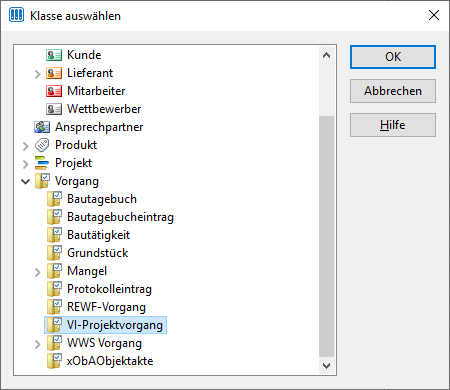Click the Produkt tag icon

tap(42, 145)
